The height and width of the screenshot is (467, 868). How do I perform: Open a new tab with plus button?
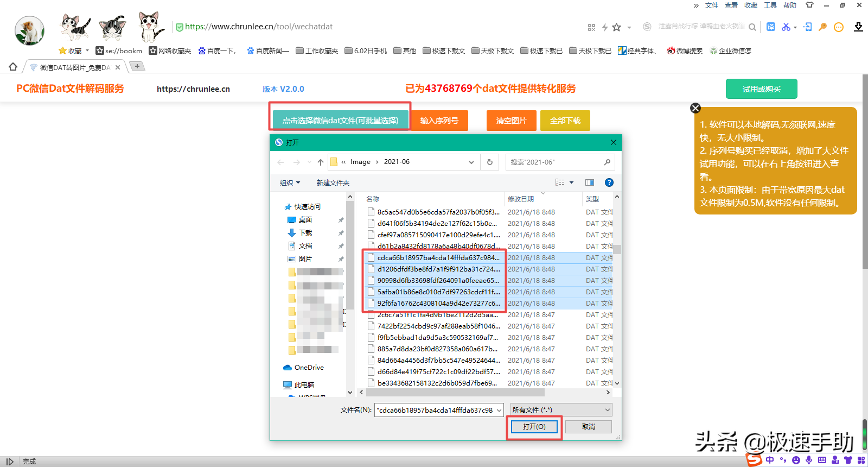[x=137, y=66]
